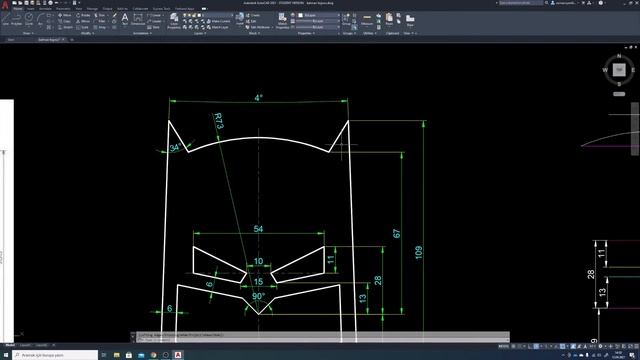Viewport: 640px width, 360px height.
Task: Click Edit Attributes in Block panel
Action: (258, 27)
